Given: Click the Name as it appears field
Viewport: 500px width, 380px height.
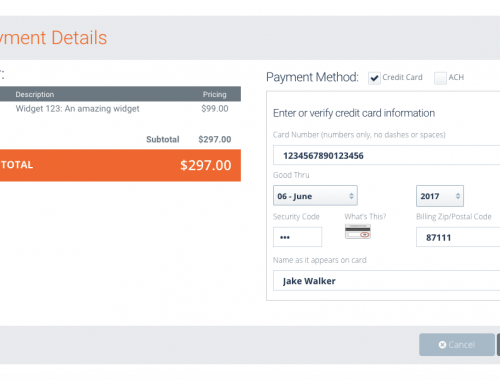Looking at the screenshot, I should (387, 281).
